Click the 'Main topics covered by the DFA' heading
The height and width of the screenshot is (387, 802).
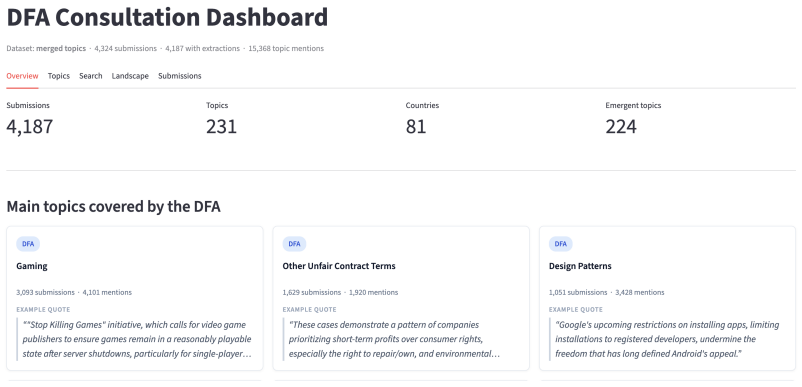(x=114, y=207)
